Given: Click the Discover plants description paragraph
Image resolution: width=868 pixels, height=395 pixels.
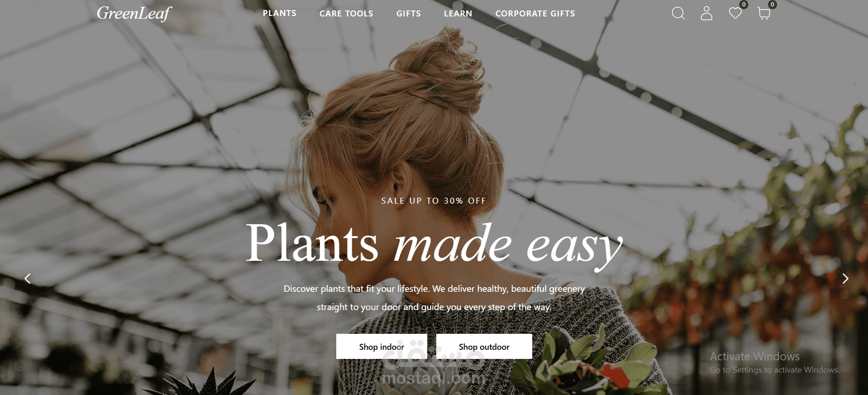Looking at the screenshot, I should [x=434, y=298].
